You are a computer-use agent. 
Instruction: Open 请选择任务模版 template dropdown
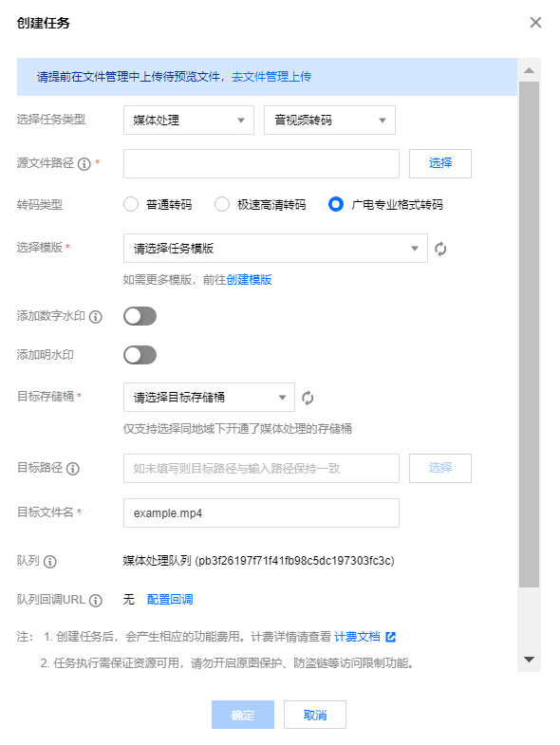pos(275,248)
